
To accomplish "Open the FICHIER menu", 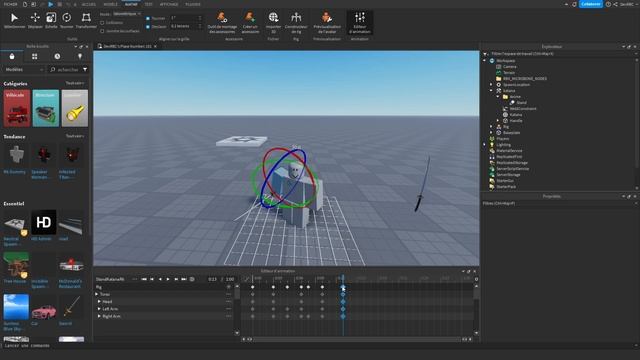I will [x=11, y=4].
